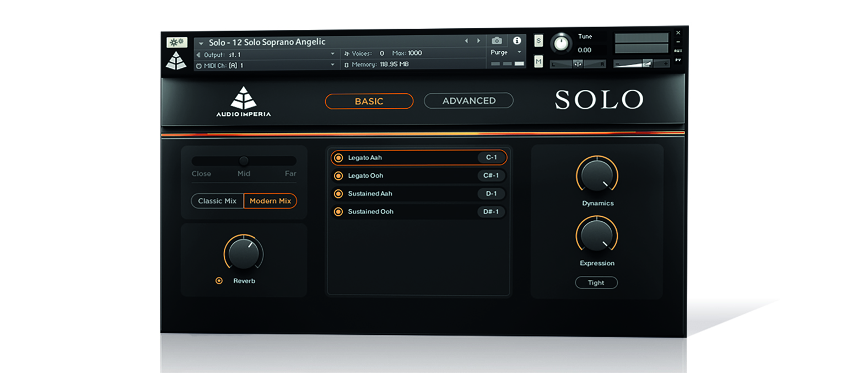The width and height of the screenshot is (868, 373).
Task: Select the Legato Ooh articulation row
Action: pyautogui.click(x=419, y=176)
